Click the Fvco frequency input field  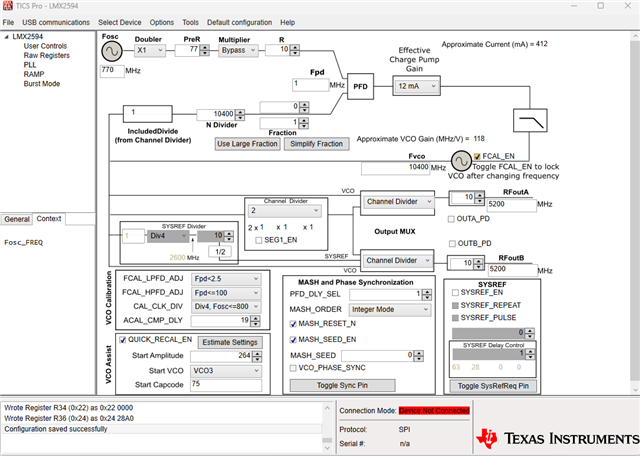click(395, 168)
